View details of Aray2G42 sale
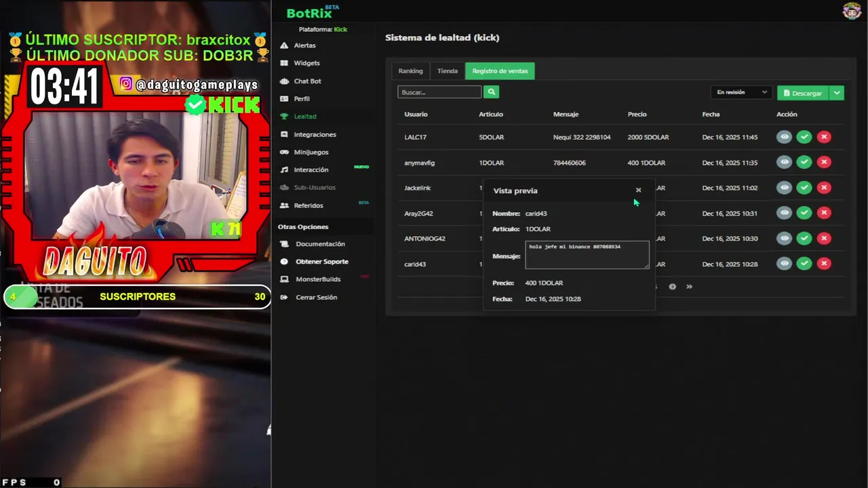 (784, 213)
